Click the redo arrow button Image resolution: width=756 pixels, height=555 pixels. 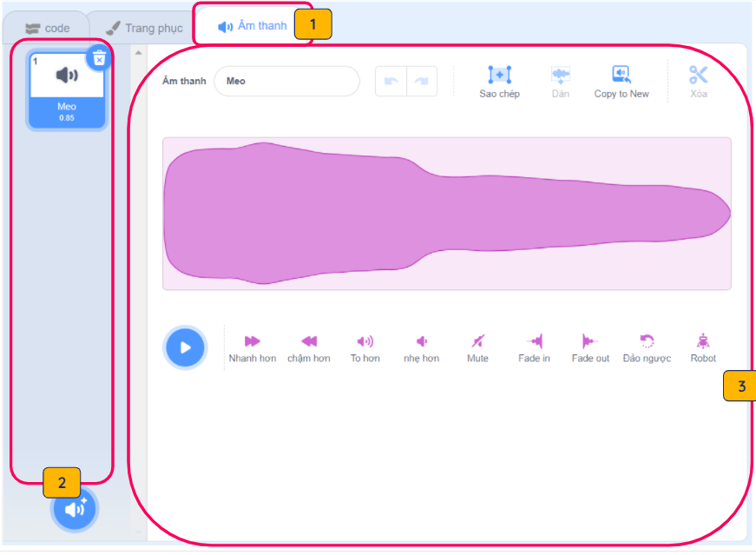point(422,81)
